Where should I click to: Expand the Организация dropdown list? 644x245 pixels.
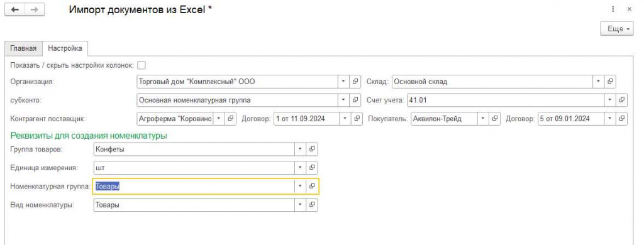click(x=343, y=82)
